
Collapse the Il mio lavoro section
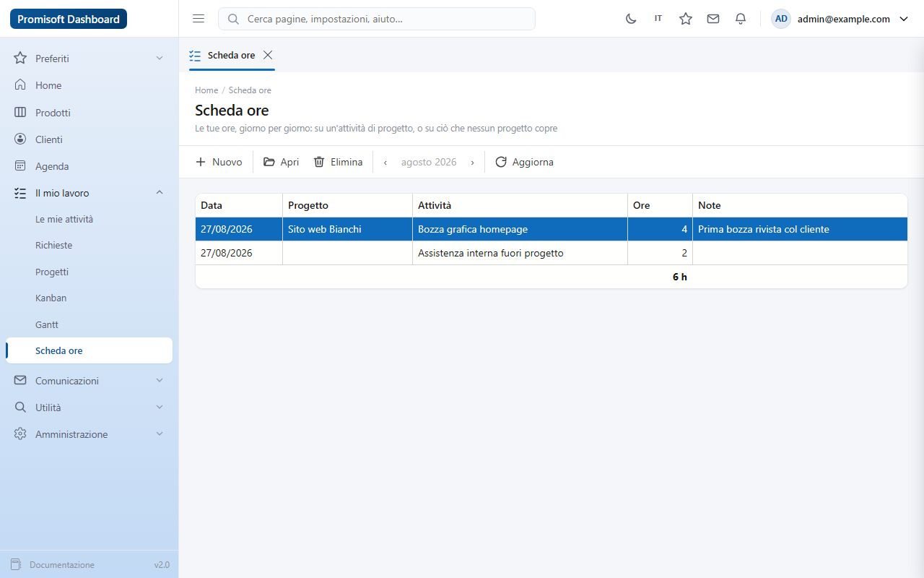click(x=90, y=193)
